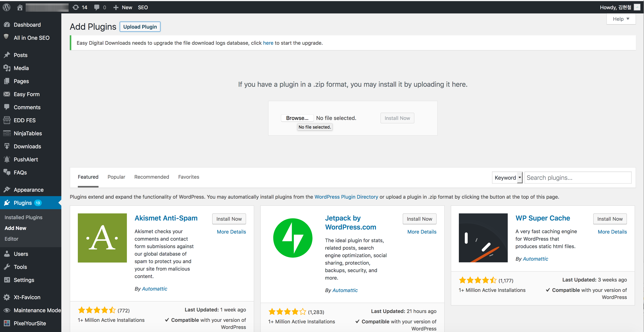Open the WordPress Plugin Directory link
644x332 pixels.
point(346,197)
